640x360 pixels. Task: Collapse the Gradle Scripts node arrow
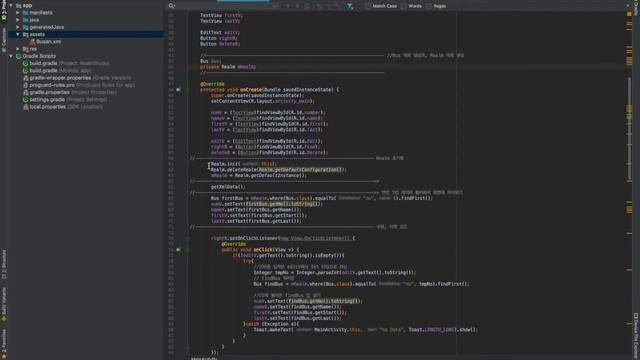click(11, 56)
